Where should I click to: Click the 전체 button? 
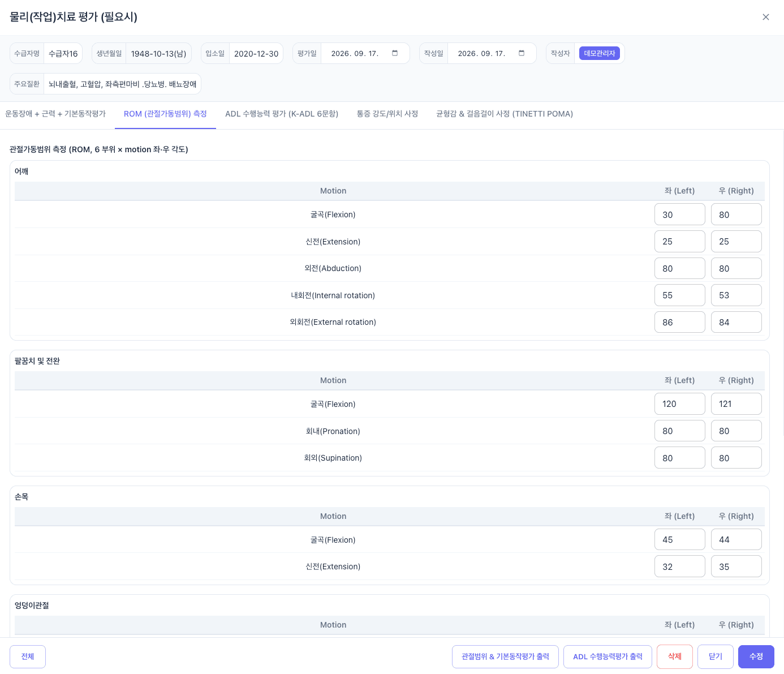(28, 656)
